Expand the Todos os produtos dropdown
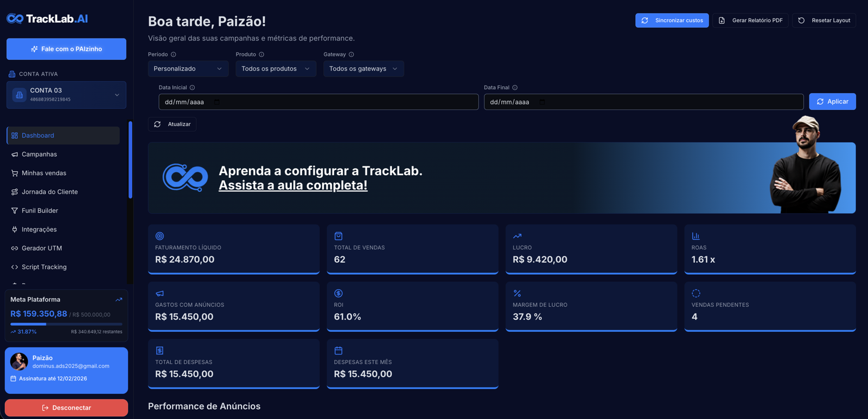Image resolution: width=868 pixels, height=419 pixels. click(x=276, y=69)
